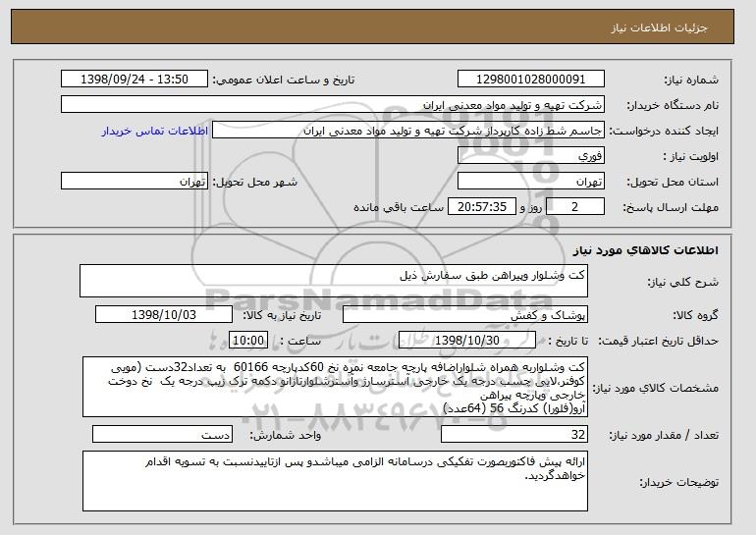Click the price validity date 1398/10/30
This screenshot has width=756, height=535.
click(x=467, y=341)
